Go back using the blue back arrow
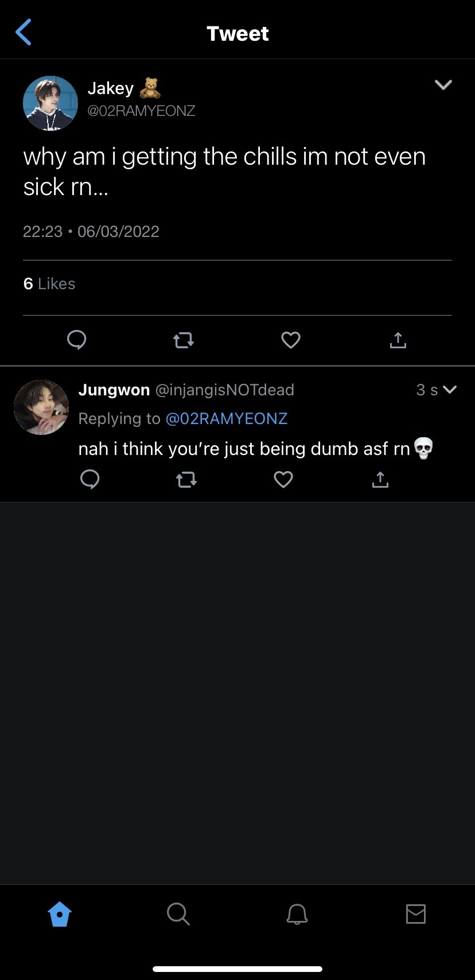Viewport: 475px width, 980px height. 24,32
